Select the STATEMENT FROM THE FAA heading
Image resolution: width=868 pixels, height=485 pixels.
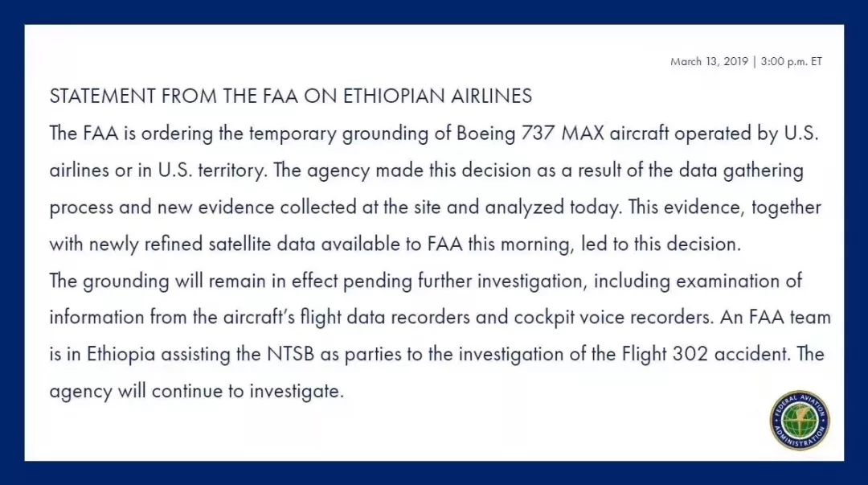[x=174, y=96]
